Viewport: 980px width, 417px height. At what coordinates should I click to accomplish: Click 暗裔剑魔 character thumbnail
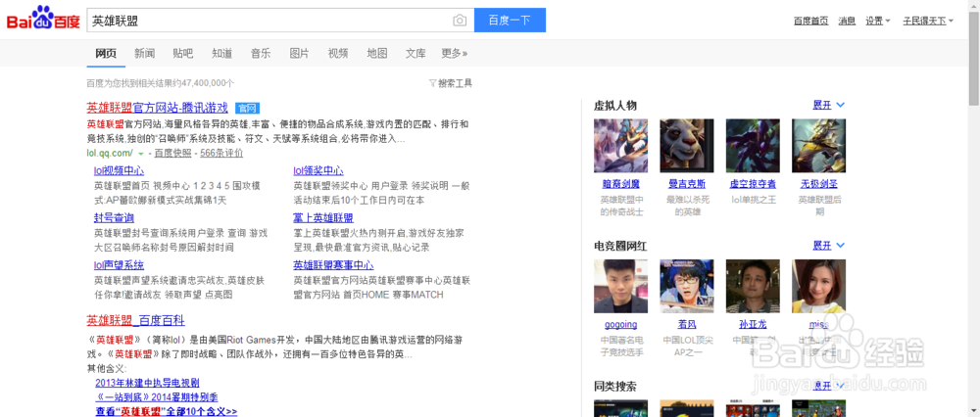[620, 146]
